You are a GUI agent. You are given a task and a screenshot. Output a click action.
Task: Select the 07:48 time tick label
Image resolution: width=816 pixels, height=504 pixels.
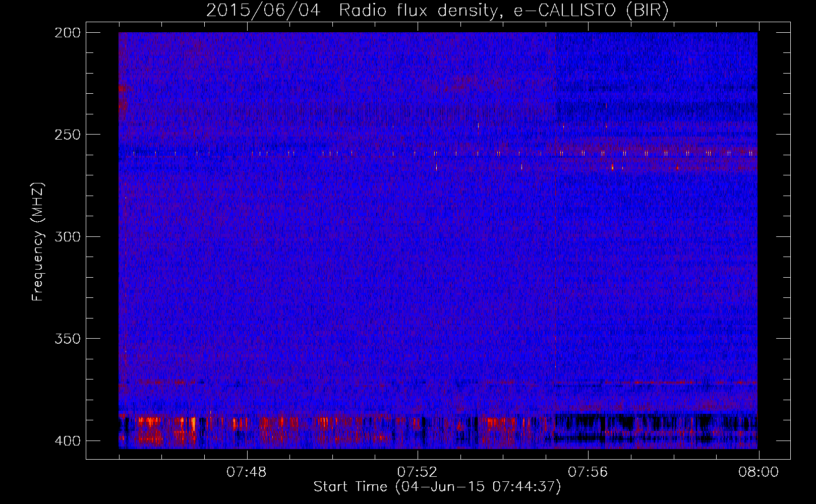click(246, 472)
